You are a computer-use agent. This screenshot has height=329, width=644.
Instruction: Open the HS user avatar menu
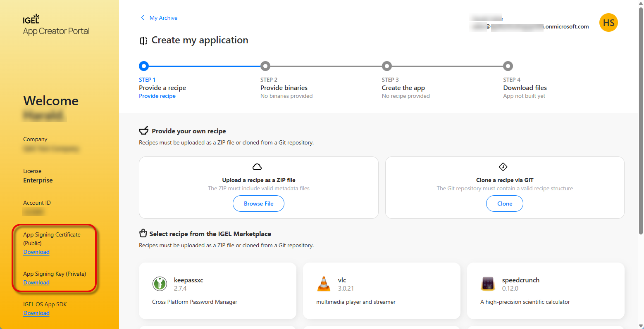coord(608,23)
